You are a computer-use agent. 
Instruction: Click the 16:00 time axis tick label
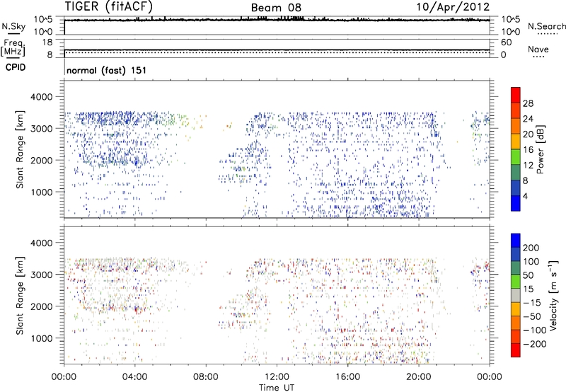coord(347,377)
